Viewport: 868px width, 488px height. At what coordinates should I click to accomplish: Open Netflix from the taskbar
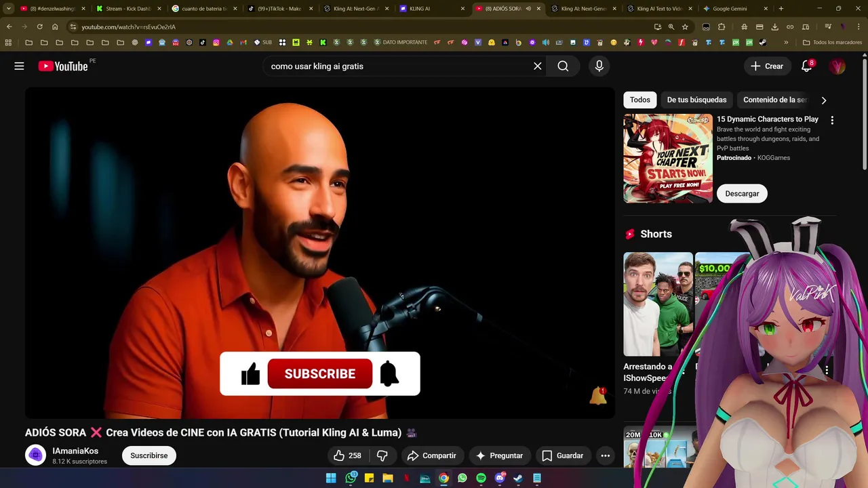pyautogui.click(x=406, y=478)
